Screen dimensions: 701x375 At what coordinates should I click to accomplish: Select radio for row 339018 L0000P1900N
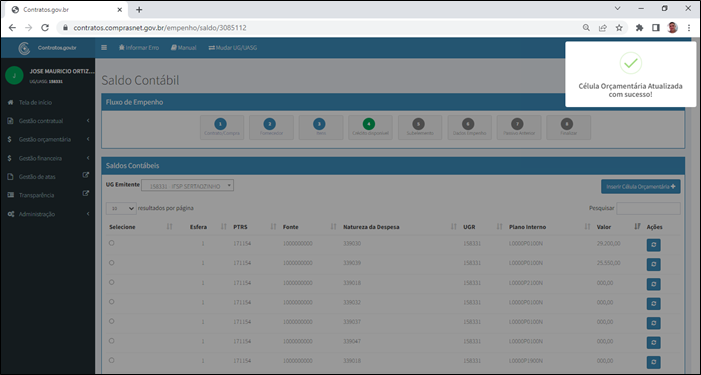point(111,360)
